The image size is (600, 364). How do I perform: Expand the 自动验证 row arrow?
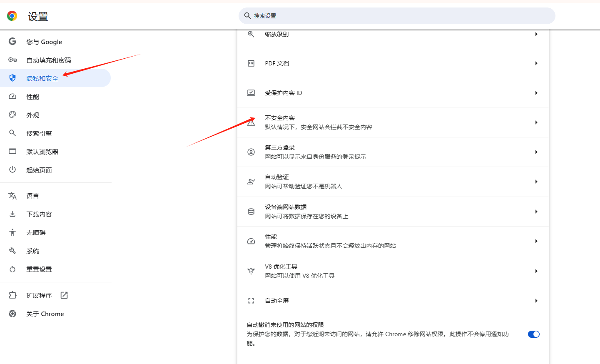[536, 182]
